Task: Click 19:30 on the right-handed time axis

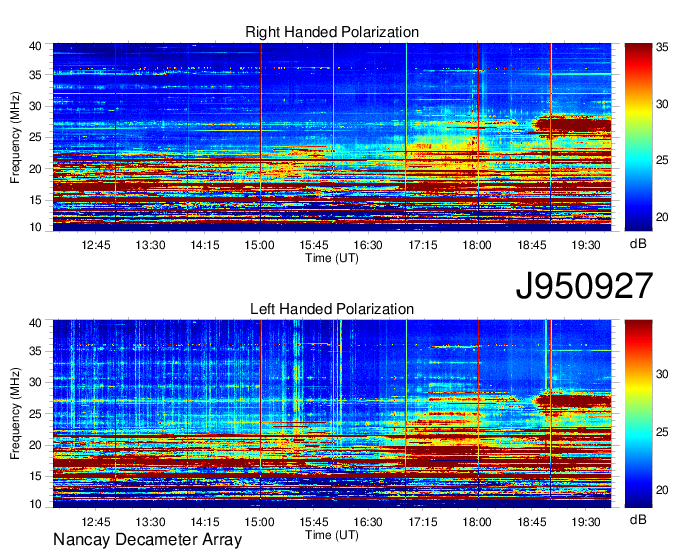Action: point(586,245)
